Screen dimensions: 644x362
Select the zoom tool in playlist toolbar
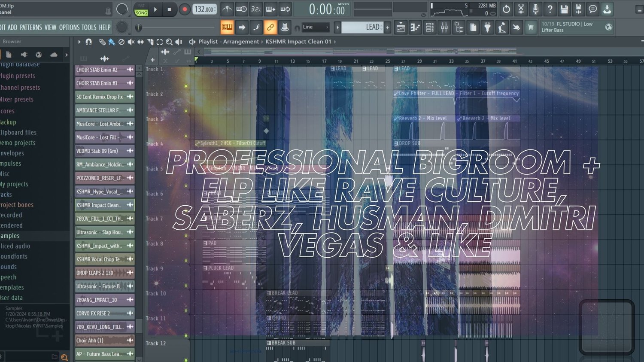[x=169, y=42]
